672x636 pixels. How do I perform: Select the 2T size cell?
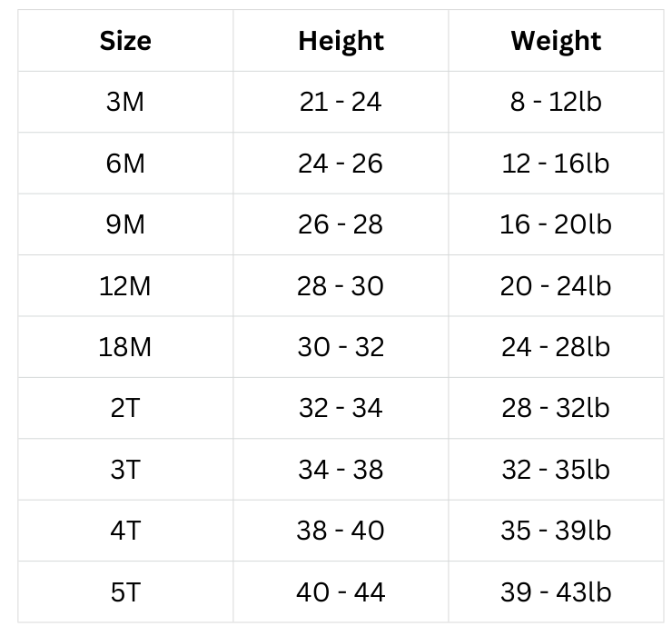coord(125,408)
